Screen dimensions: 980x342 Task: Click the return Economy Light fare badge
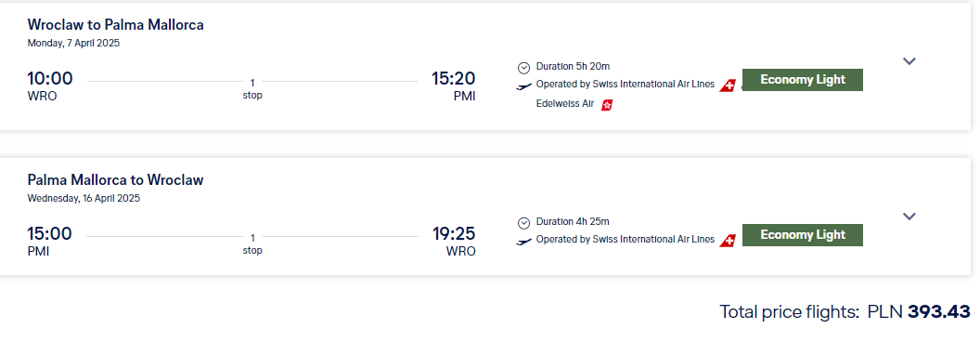coord(803,235)
